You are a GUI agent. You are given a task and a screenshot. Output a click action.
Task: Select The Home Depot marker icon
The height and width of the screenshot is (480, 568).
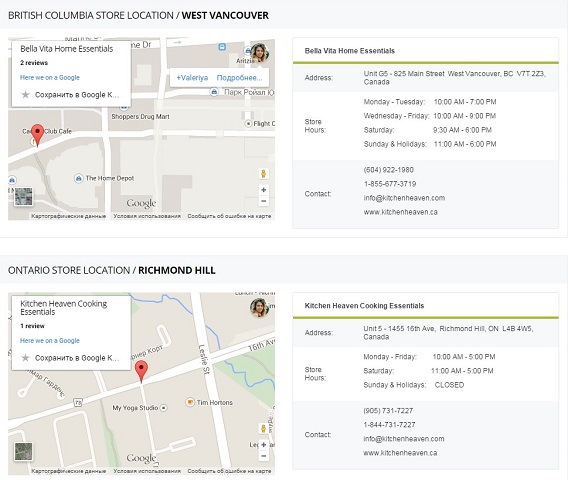coord(79,178)
